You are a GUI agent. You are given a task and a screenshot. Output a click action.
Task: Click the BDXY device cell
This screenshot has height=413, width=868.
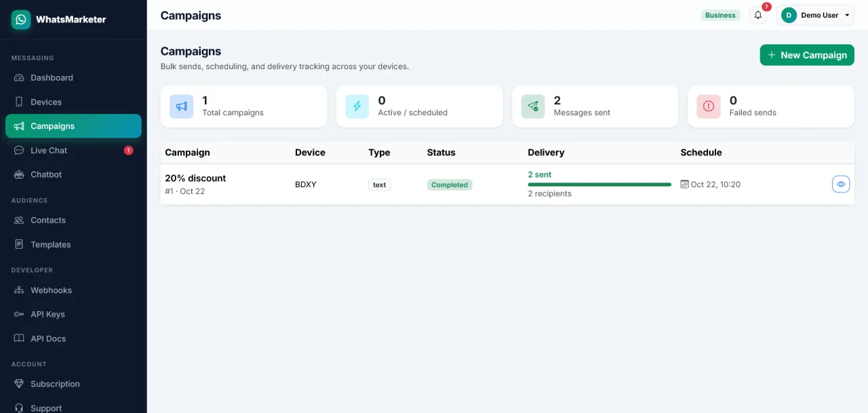pyautogui.click(x=306, y=184)
